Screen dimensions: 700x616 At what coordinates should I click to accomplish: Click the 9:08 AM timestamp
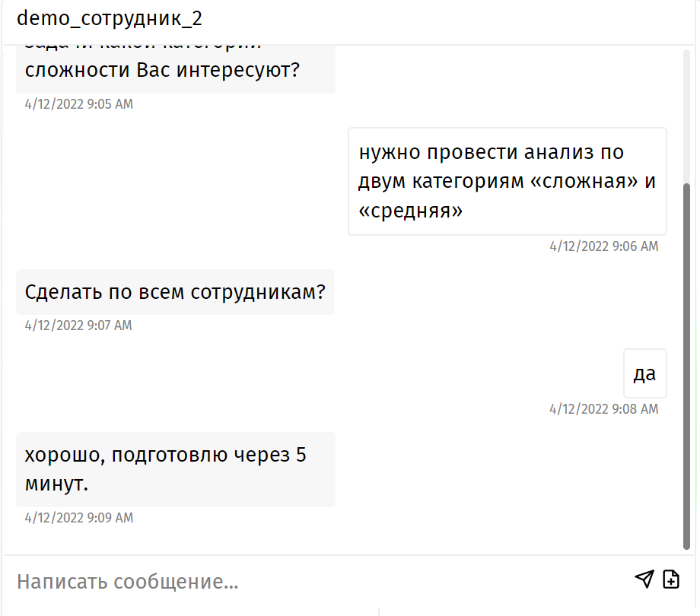click(x=604, y=409)
